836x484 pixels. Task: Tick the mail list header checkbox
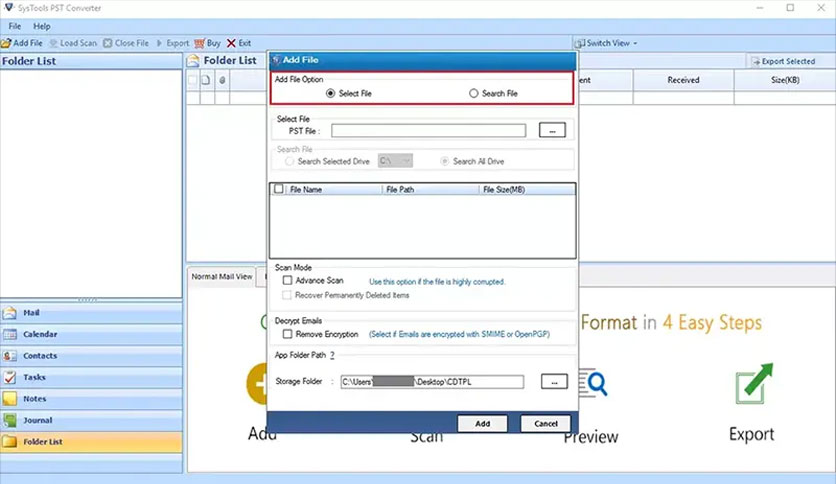[192, 80]
